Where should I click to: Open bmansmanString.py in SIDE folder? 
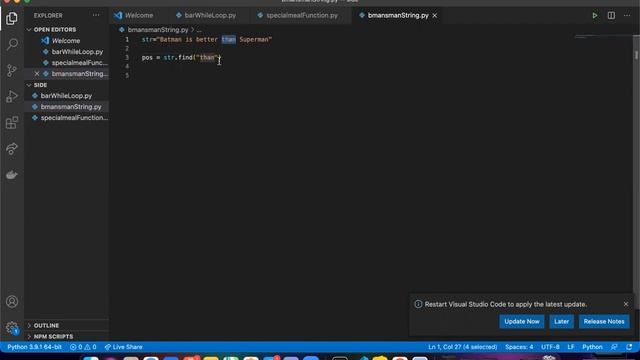coord(71,107)
